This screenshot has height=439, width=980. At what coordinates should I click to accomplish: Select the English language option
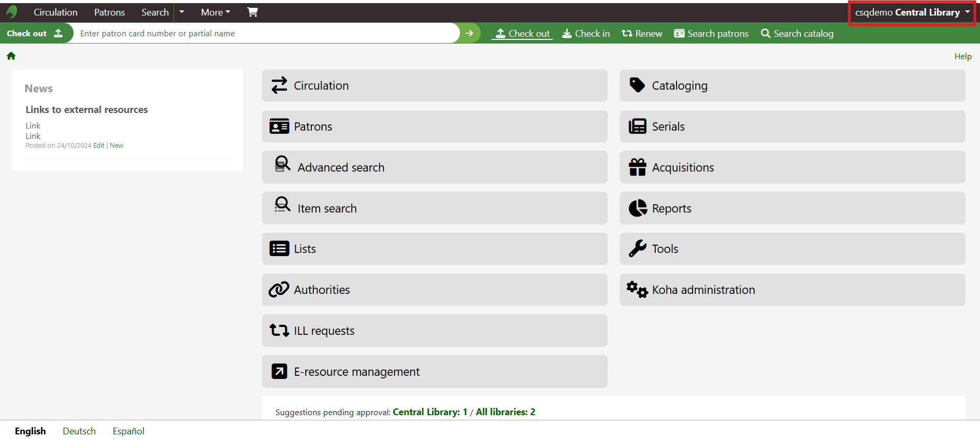(x=31, y=431)
